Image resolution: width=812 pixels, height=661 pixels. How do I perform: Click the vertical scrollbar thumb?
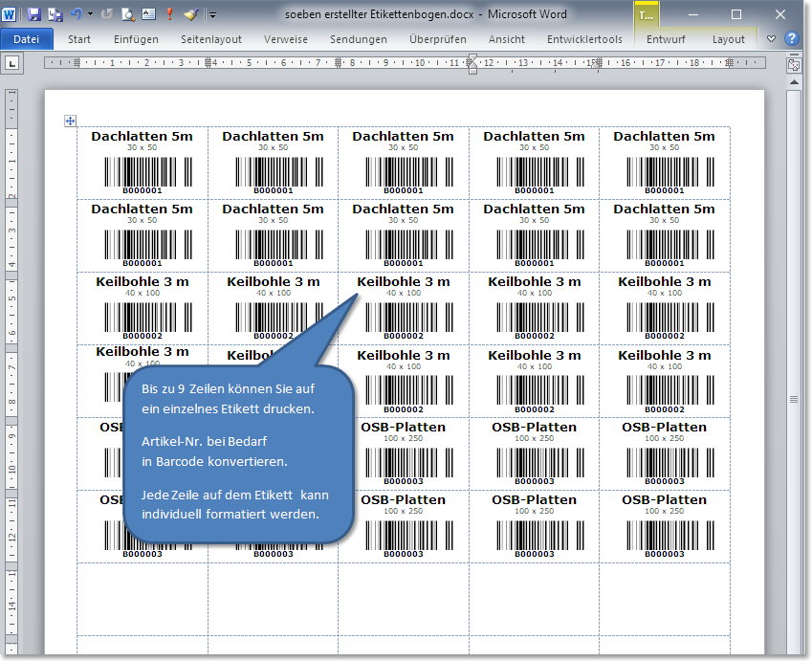pos(794,399)
